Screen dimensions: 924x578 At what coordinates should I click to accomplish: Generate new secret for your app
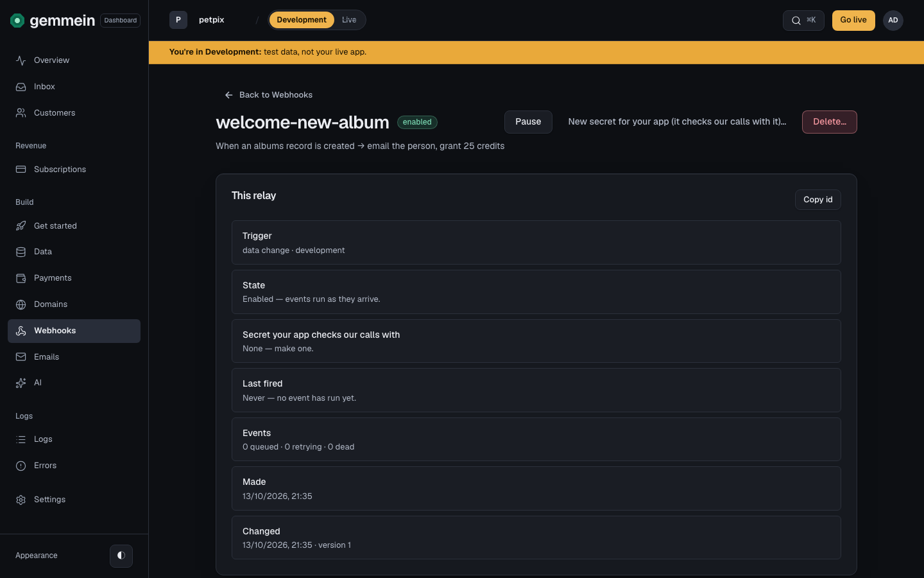coord(677,122)
